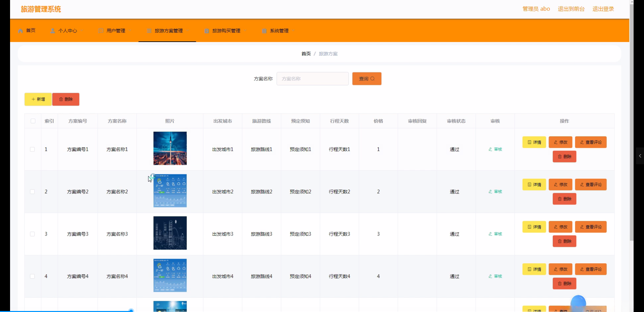This screenshot has height=312, width=644.
Task: Click the 首页 breadcrumb link
Action: pyautogui.click(x=306, y=54)
